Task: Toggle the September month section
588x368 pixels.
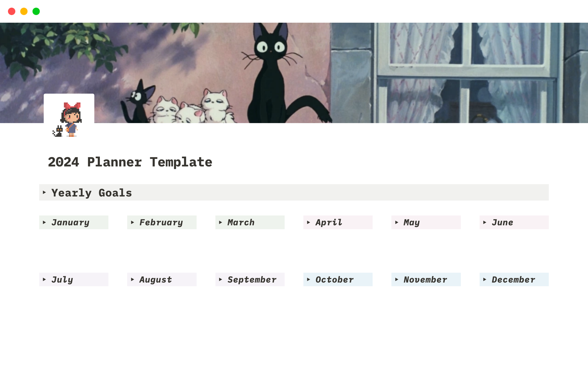Action: pos(222,279)
